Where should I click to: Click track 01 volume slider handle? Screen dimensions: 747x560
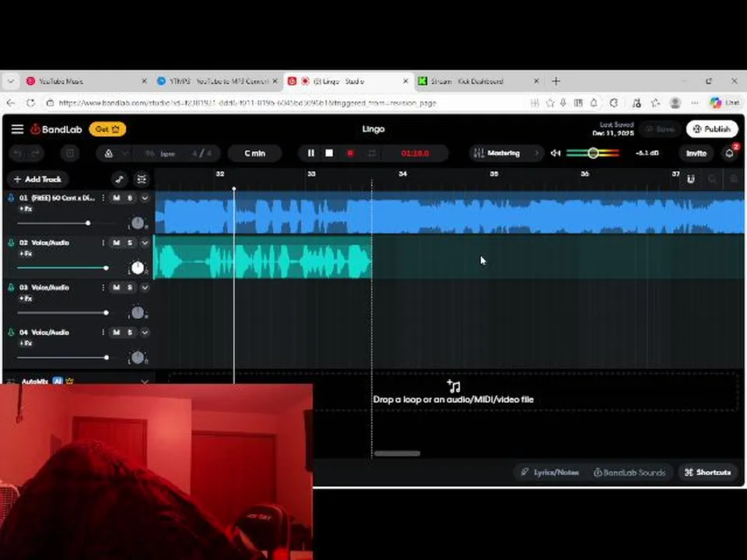click(x=88, y=223)
